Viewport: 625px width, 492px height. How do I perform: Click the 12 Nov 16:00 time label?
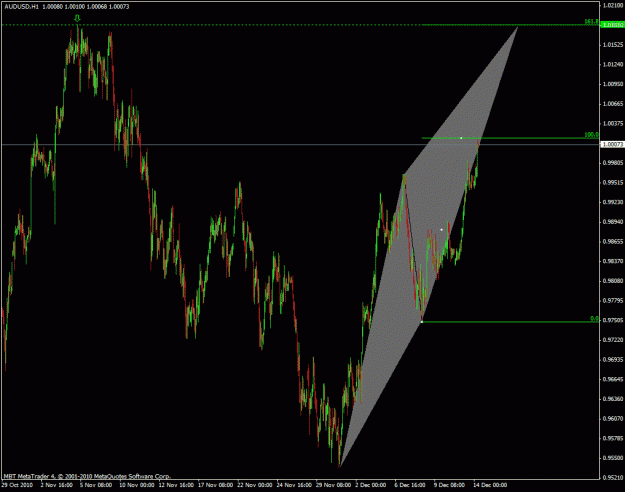click(x=176, y=485)
